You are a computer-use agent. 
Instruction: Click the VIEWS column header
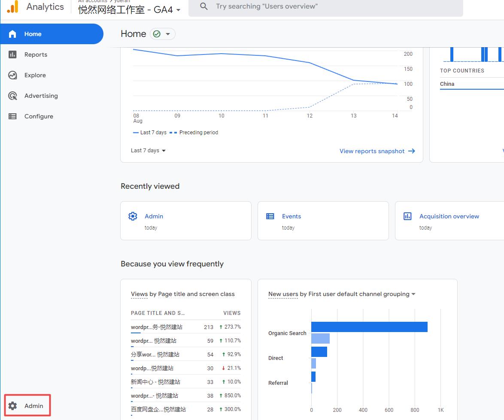(232, 313)
